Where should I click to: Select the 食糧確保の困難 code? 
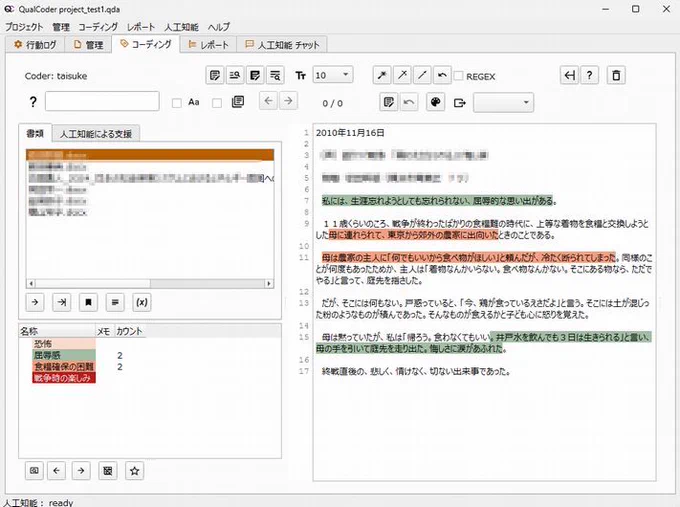pyautogui.click(x=64, y=366)
